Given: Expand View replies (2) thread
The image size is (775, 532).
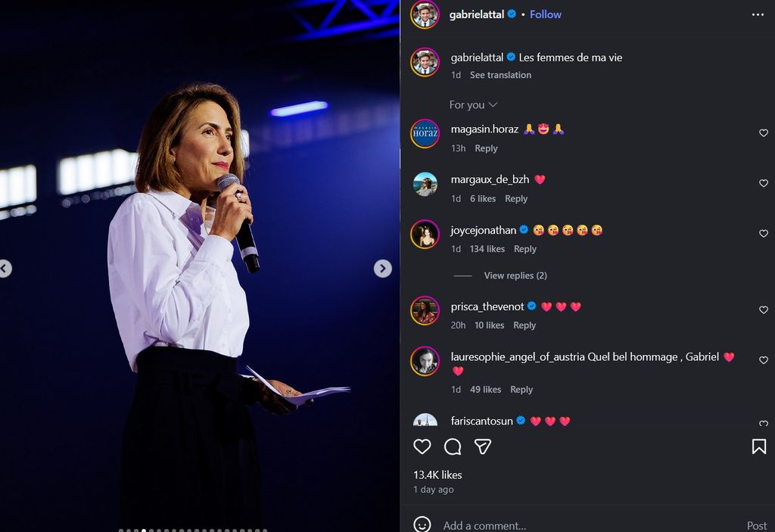Looking at the screenshot, I should (x=515, y=275).
